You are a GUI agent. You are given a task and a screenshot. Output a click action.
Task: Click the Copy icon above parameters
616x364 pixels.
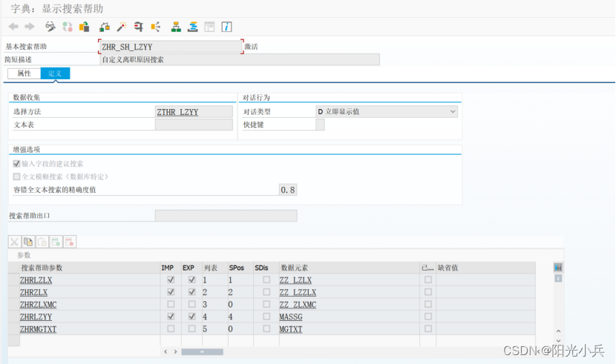(28, 242)
